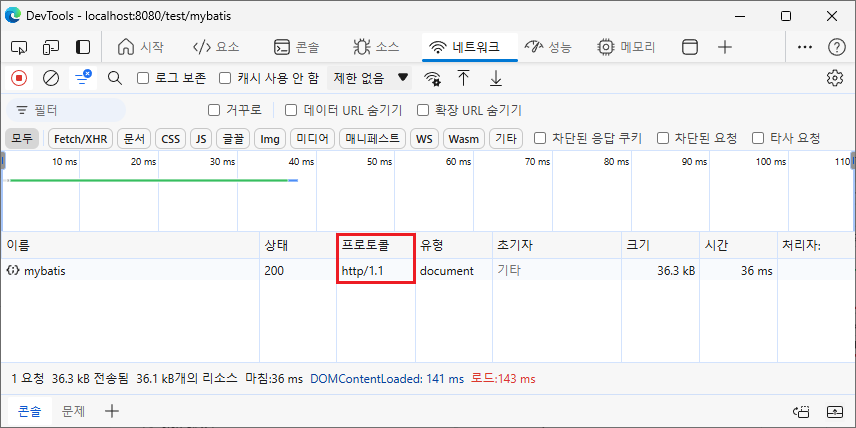Sort by 초기자 column header
The height and width of the screenshot is (428, 856).
[x=557, y=245]
